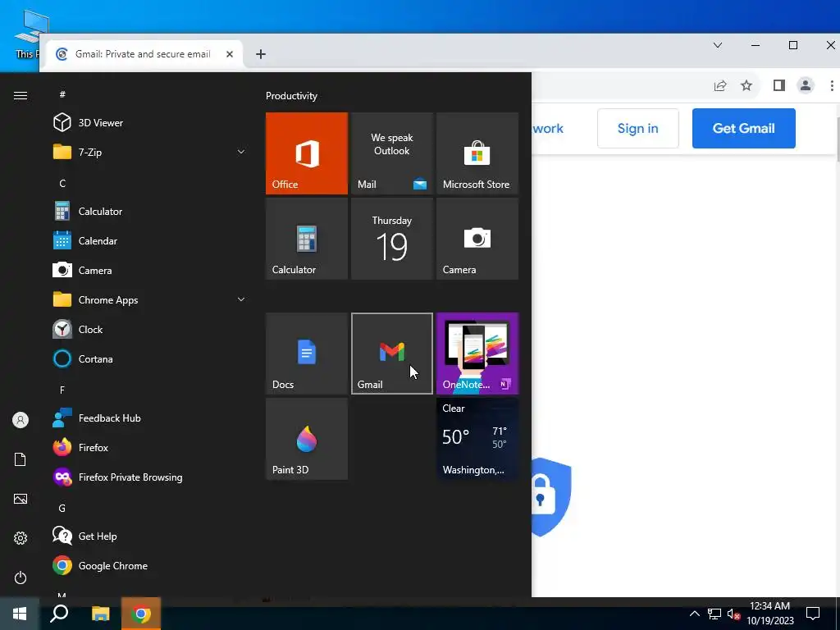
Task: Switch to Chrome on the taskbar
Action: [141, 614]
